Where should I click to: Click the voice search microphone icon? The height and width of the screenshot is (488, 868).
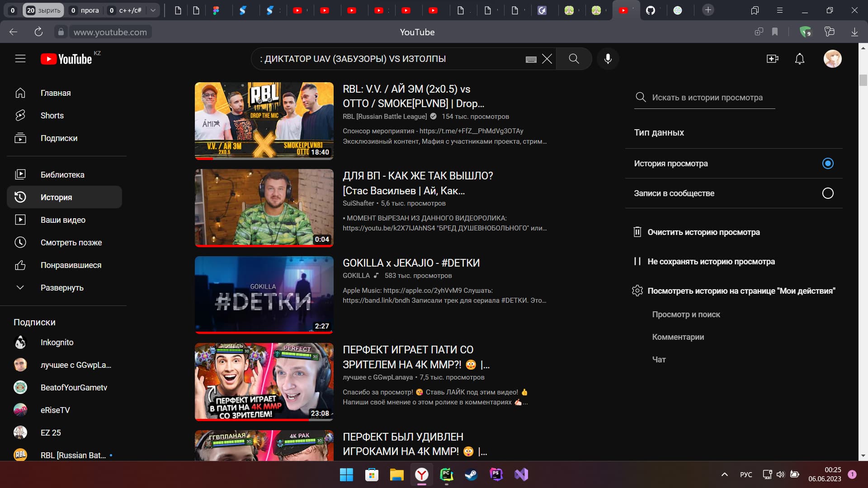point(608,59)
